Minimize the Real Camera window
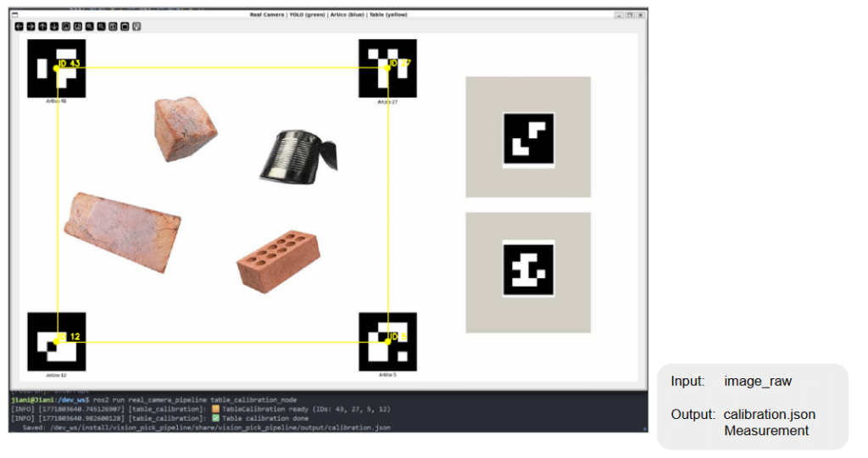This screenshot has height=458, width=868. pos(619,15)
